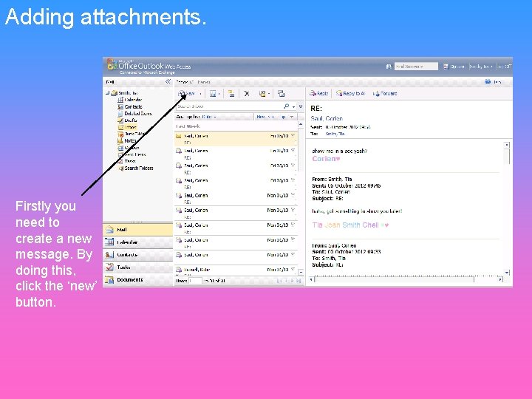Click the Saul, Corien sender link in reading pane
The height and width of the screenshot is (399, 532).
327,118
